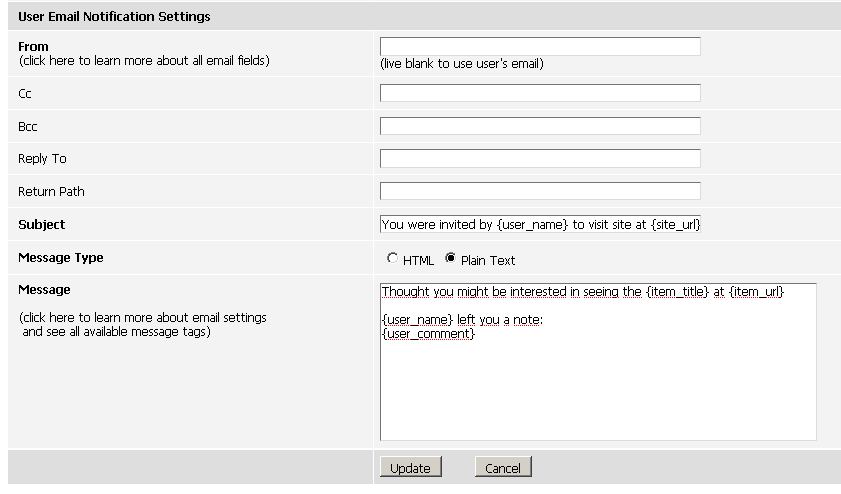841x494 pixels.
Task: Cancel the notification settings changes
Action: (503, 467)
